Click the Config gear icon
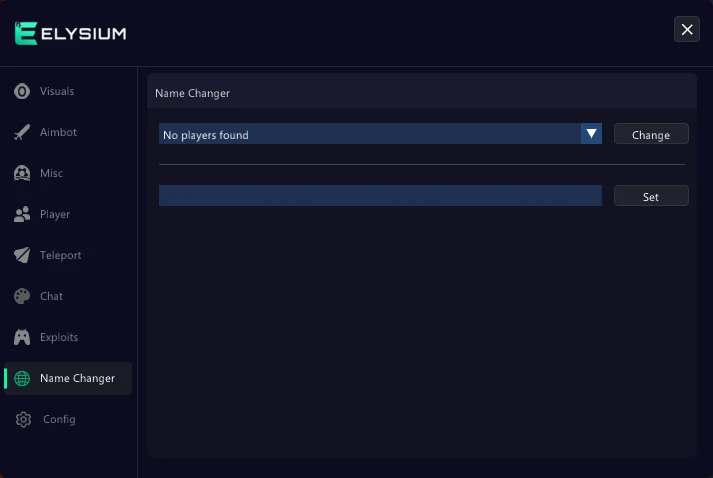The height and width of the screenshot is (478, 713). click(x=23, y=419)
